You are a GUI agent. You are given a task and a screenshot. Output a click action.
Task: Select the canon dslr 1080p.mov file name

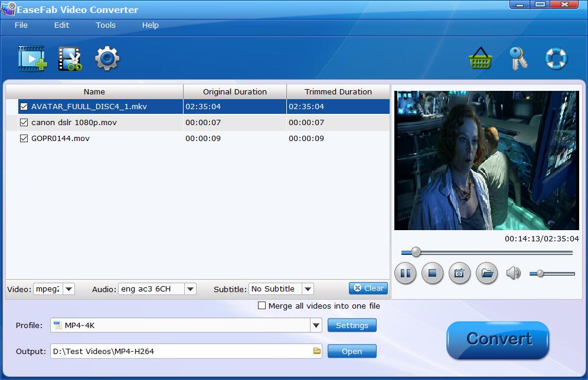(x=74, y=123)
